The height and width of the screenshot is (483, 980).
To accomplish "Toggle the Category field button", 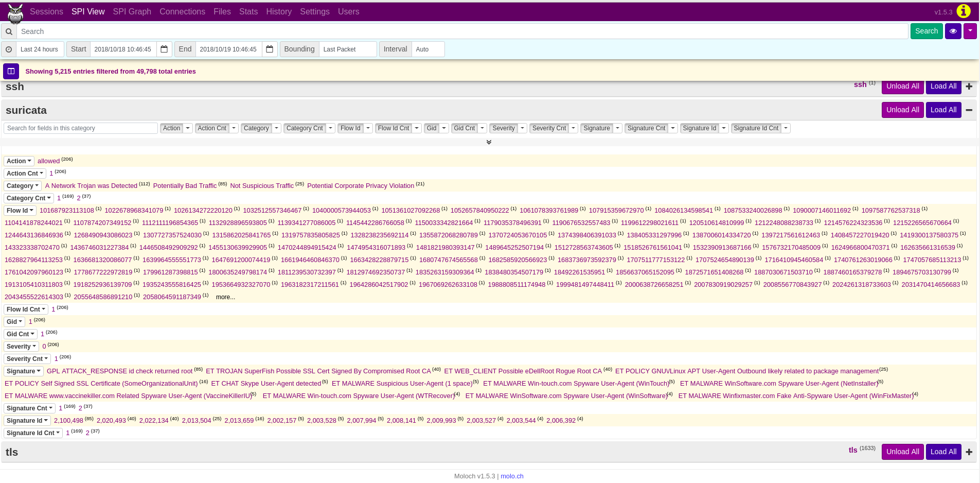I will tap(256, 128).
